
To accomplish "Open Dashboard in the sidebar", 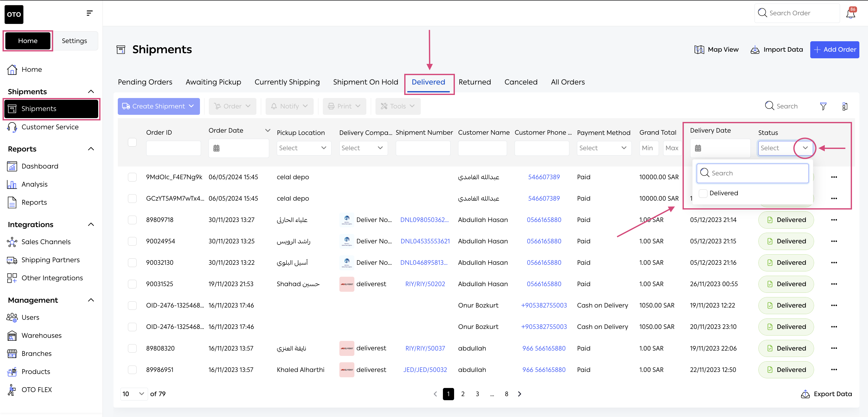I will click(x=40, y=166).
